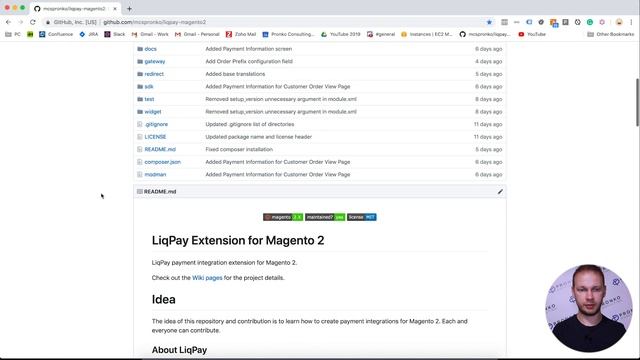
Task: Open Pronko Consulting bookmark
Action: 288,35
